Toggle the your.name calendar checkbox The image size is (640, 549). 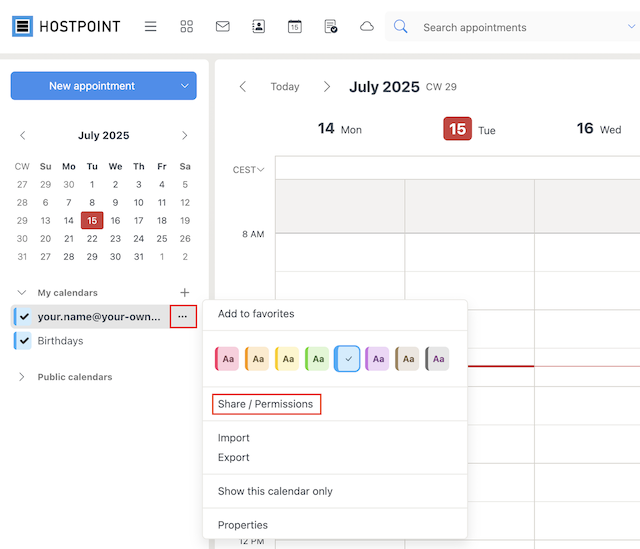[24, 316]
